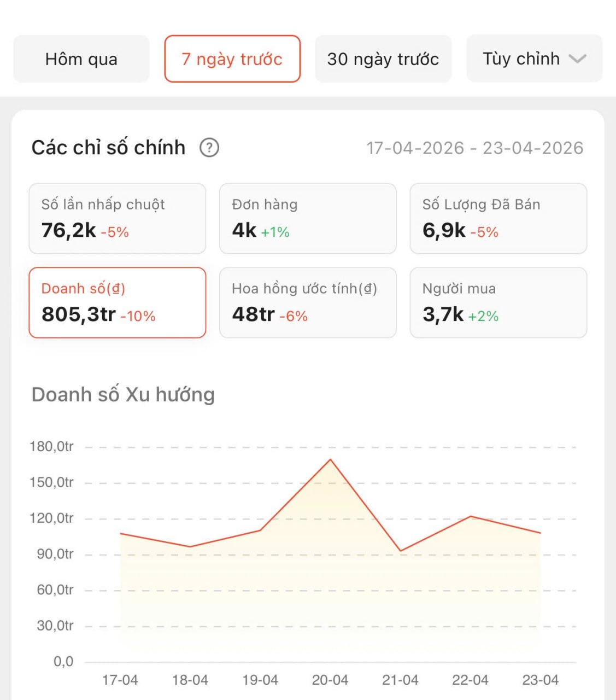616x700 pixels.
Task: Open the Tùy chỉnh custom range option
Action: pyautogui.click(x=534, y=59)
